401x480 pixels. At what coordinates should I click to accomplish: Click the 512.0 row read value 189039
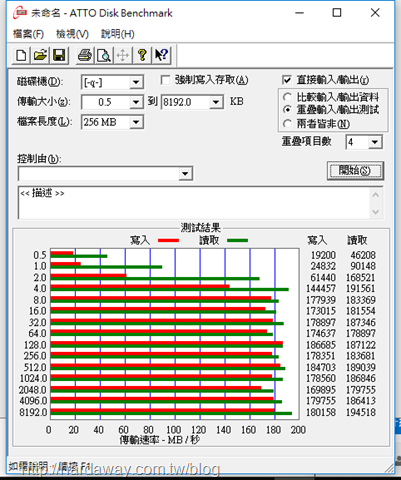(x=361, y=367)
